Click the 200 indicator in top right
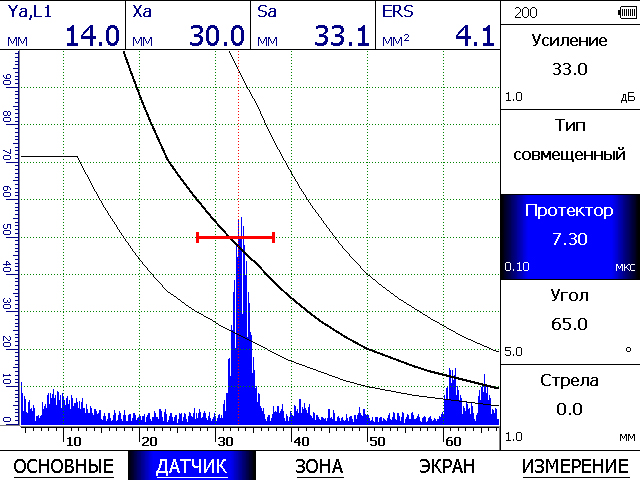640x480 pixels. point(525,12)
